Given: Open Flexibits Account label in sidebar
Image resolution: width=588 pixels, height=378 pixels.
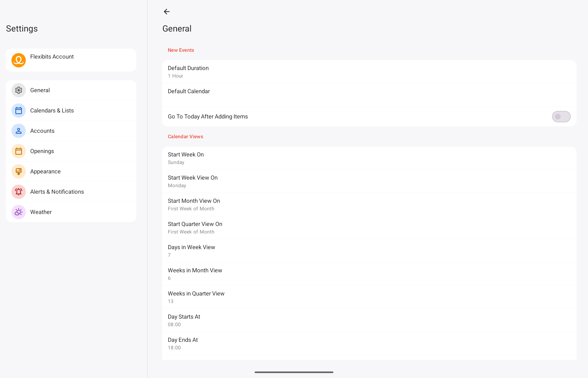Looking at the screenshot, I should (52, 56).
